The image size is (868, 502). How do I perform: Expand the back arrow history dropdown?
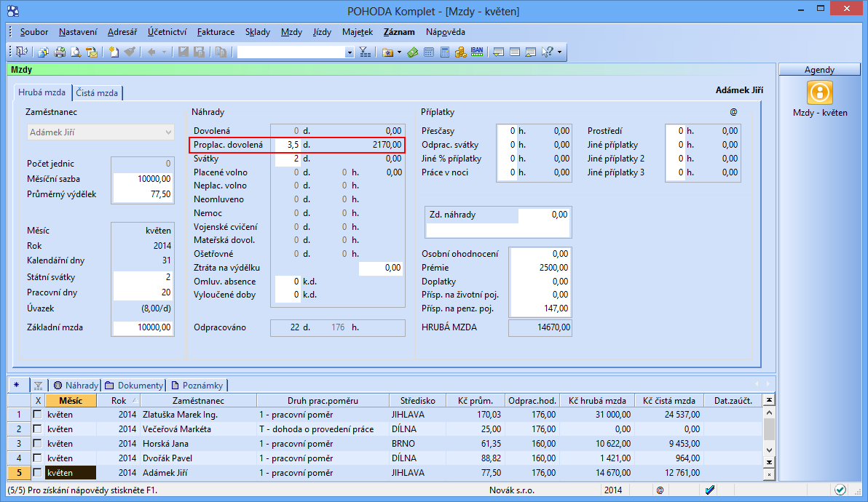tap(164, 52)
